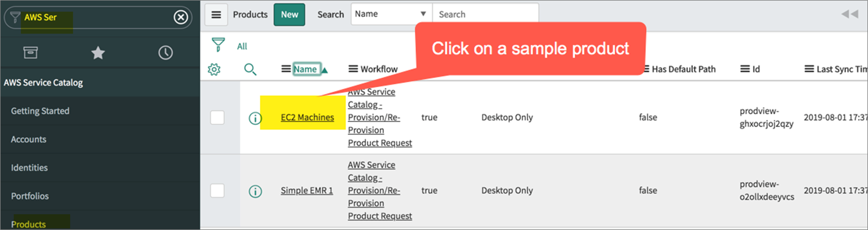
Task: Open History clock tab
Action: (x=165, y=53)
